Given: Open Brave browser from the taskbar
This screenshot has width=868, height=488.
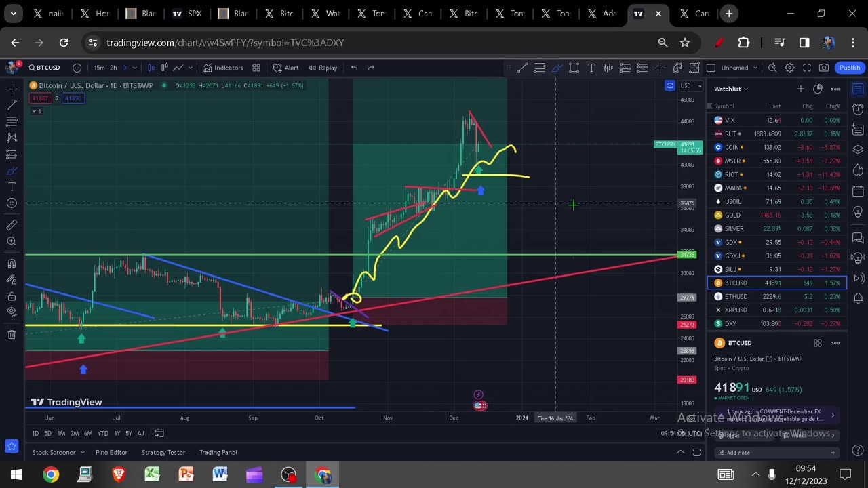Looking at the screenshot, I should [x=119, y=474].
